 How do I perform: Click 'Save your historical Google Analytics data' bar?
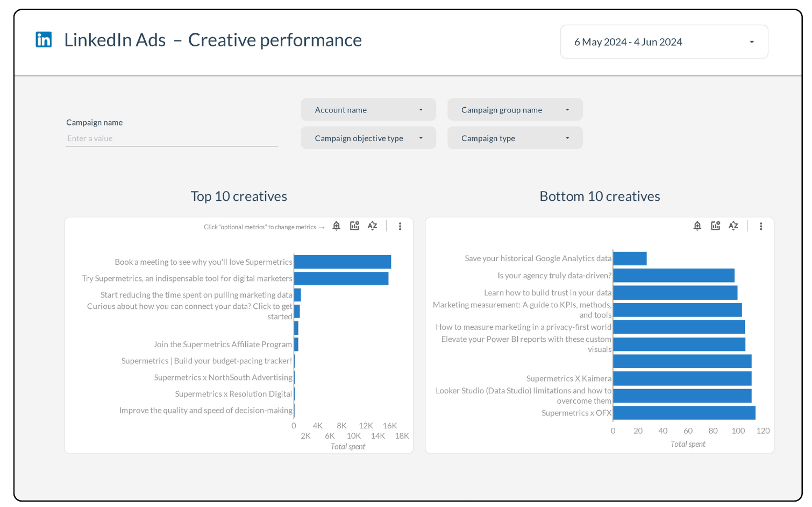630,259
